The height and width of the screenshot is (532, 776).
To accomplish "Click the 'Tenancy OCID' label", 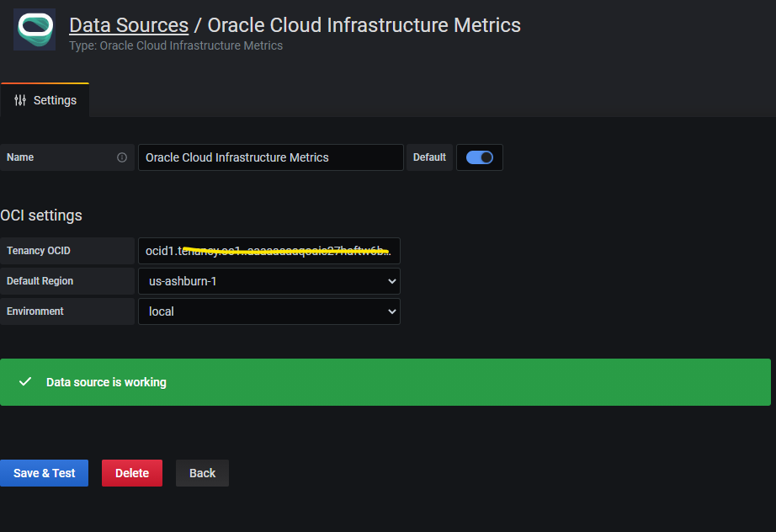I will [x=39, y=251].
